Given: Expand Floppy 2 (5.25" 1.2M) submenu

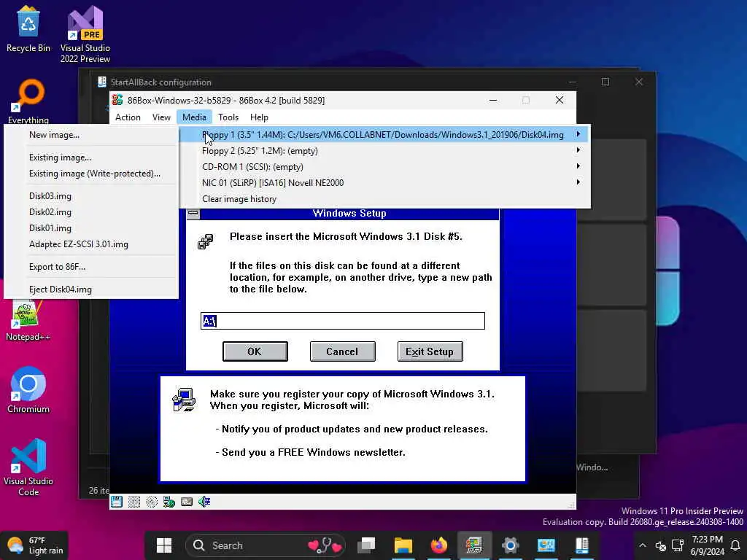Looking at the screenshot, I should pos(578,150).
